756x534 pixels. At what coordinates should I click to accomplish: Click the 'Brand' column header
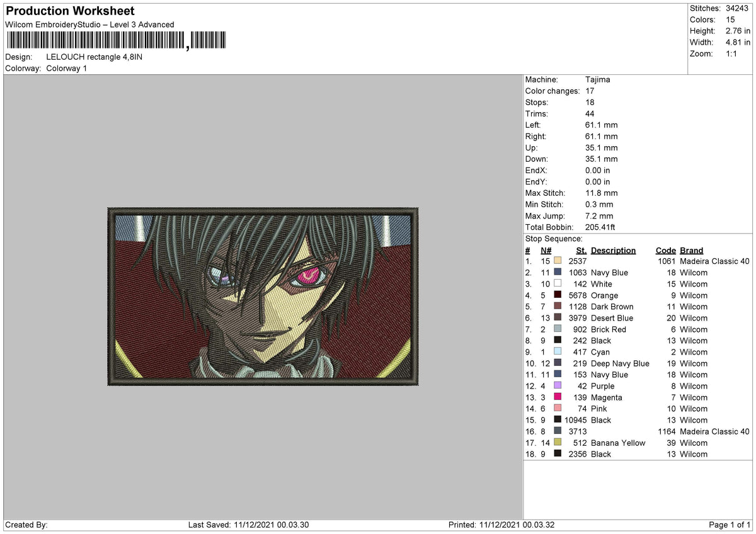point(691,251)
